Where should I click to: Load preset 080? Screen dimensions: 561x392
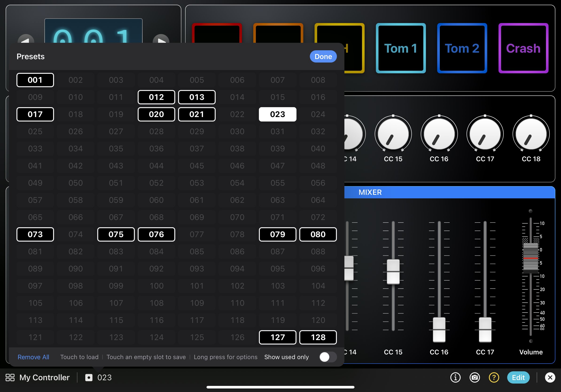(318, 234)
